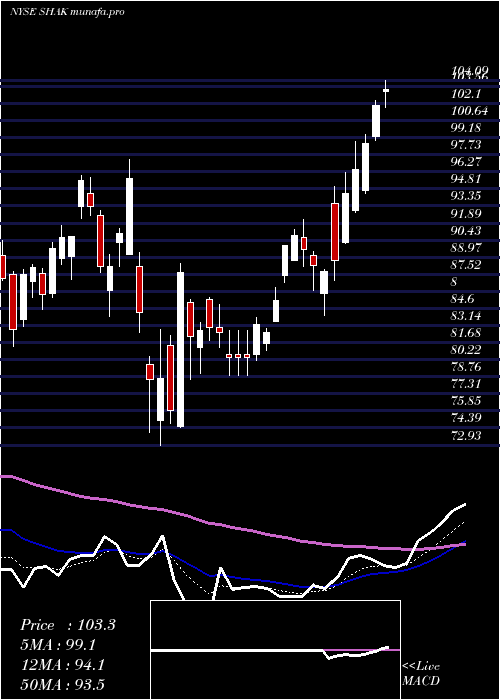The height and width of the screenshot is (700, 500).
Task: Click the 100.64 price axis label
Action: pos(469,111)
